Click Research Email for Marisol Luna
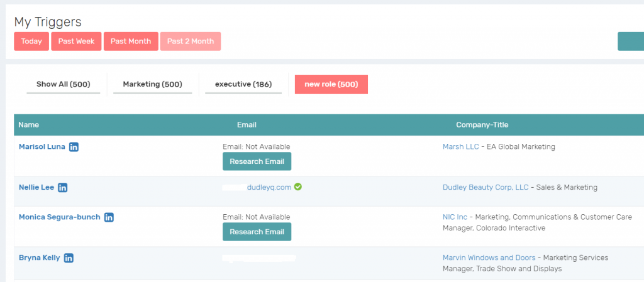The image size is (644, 282). tap(257, 161)
